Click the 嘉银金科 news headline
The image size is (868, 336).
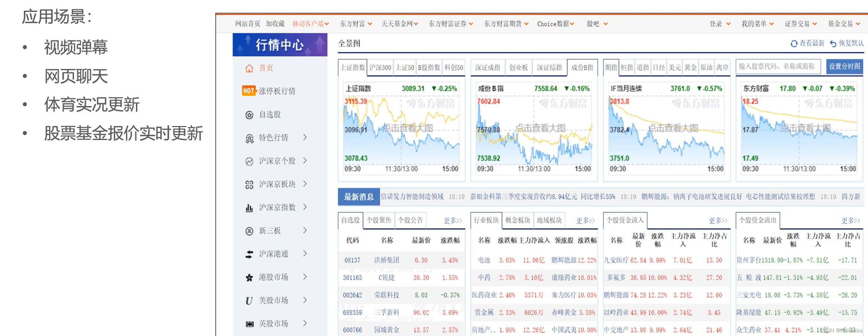point(542,197)
